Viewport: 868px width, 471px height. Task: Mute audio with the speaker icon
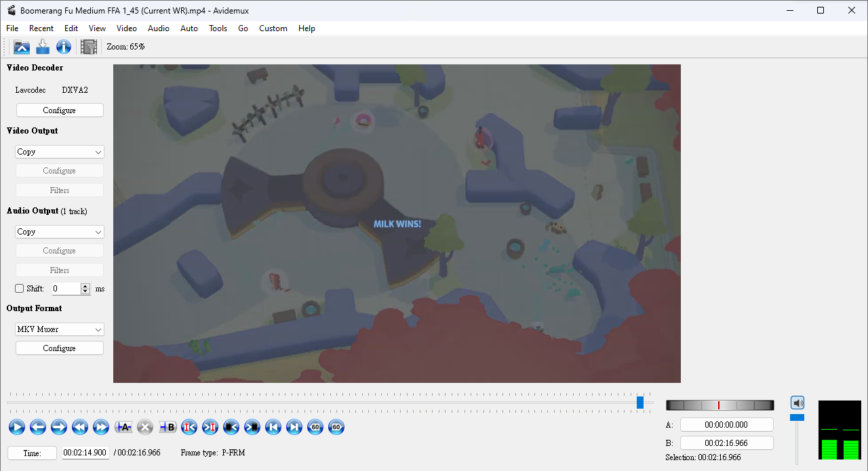coord(797,403)
